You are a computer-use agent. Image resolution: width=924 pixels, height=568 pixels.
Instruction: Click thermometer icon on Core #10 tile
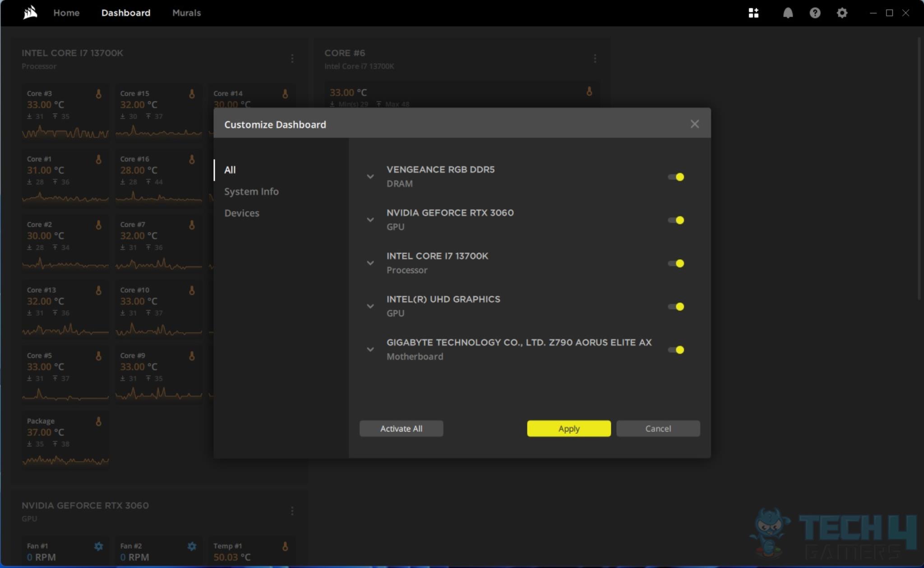(192, 290)
